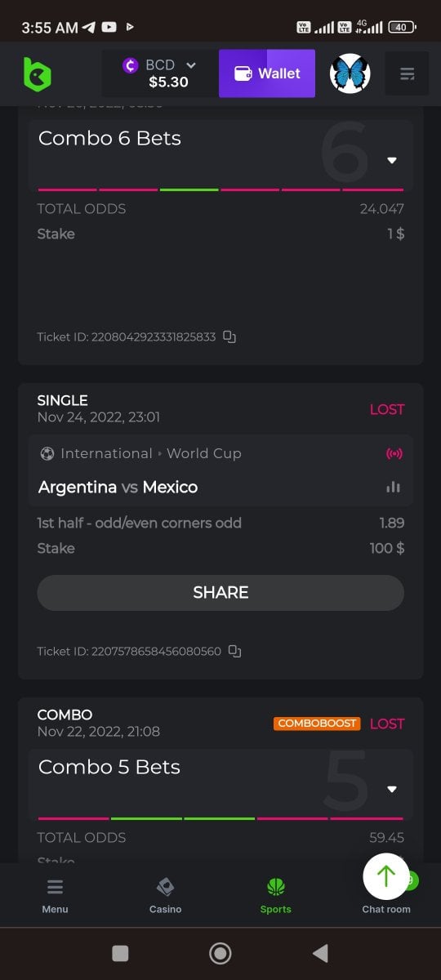Open the butterfly profile avatar
Viewport: 441px width, 980px height.
click(350, 74)
